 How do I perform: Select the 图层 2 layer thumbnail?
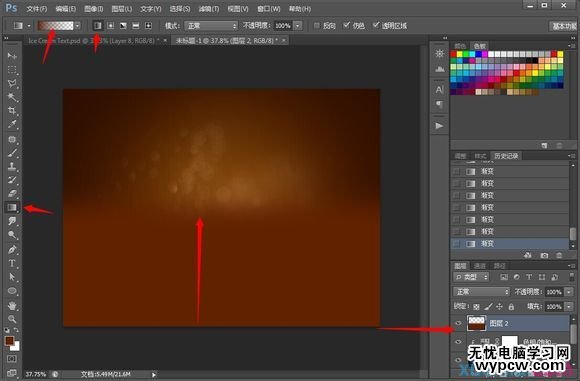476,323
